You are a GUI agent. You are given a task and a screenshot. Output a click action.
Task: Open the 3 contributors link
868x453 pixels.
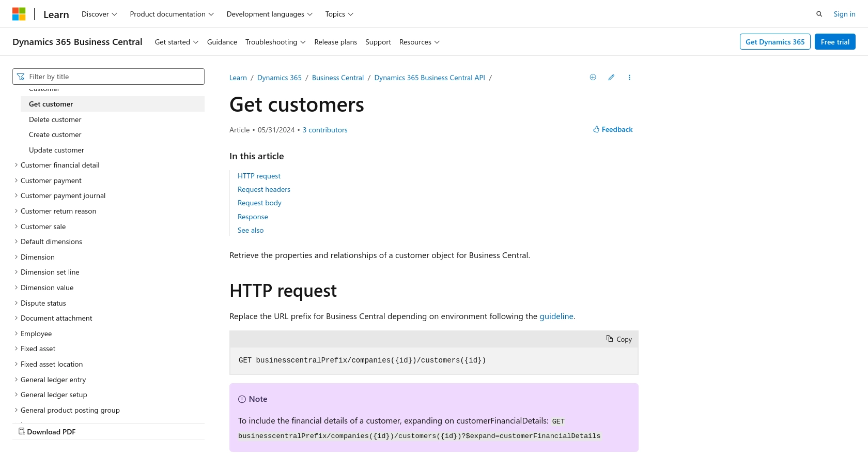pos(325,130)
